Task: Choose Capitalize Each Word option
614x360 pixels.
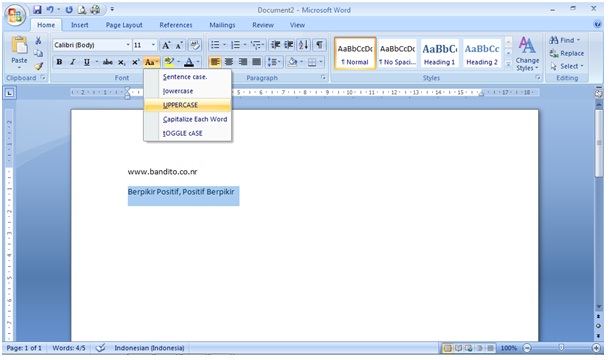Action: [x=188, y=119]
